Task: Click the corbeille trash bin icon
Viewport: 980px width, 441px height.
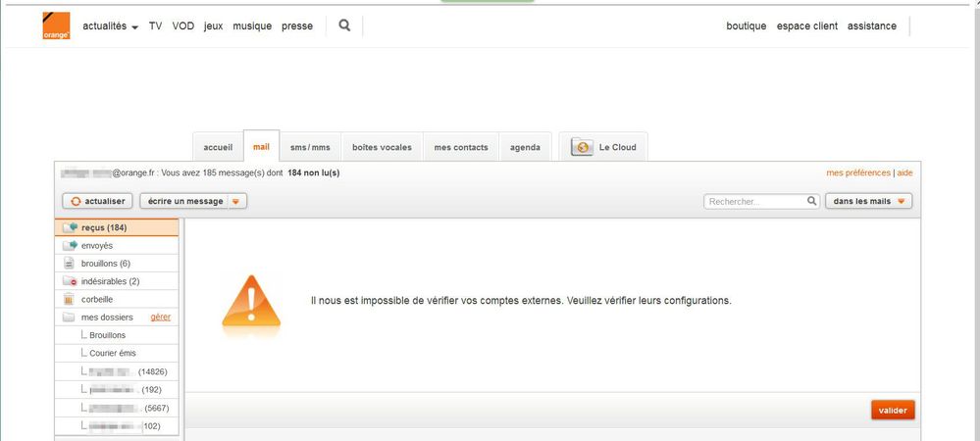Action: coord(70,299)
